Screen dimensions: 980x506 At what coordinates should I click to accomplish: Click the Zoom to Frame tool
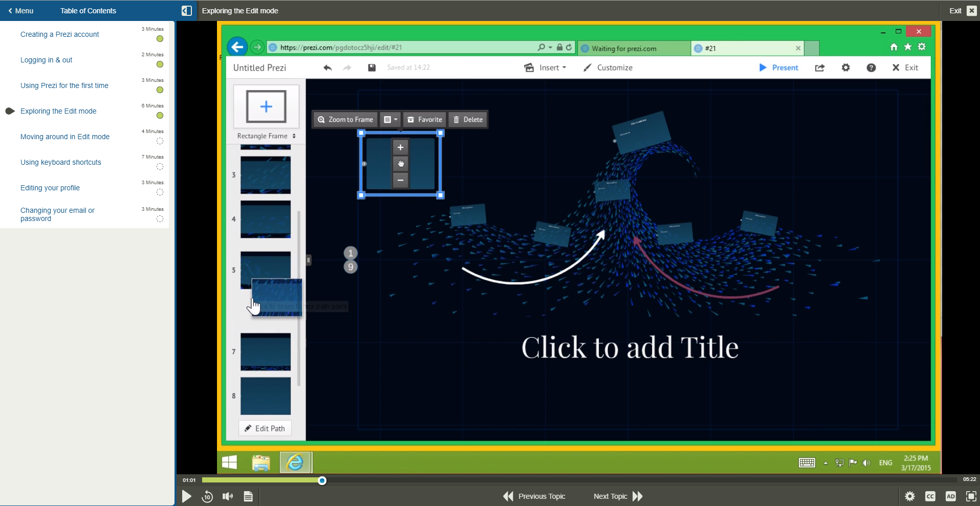344,119
